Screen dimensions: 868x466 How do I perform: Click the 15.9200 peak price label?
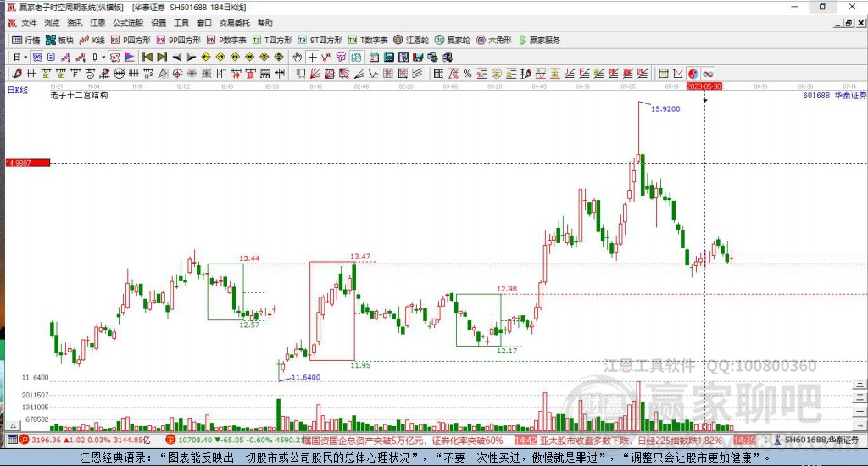(665, 109)
